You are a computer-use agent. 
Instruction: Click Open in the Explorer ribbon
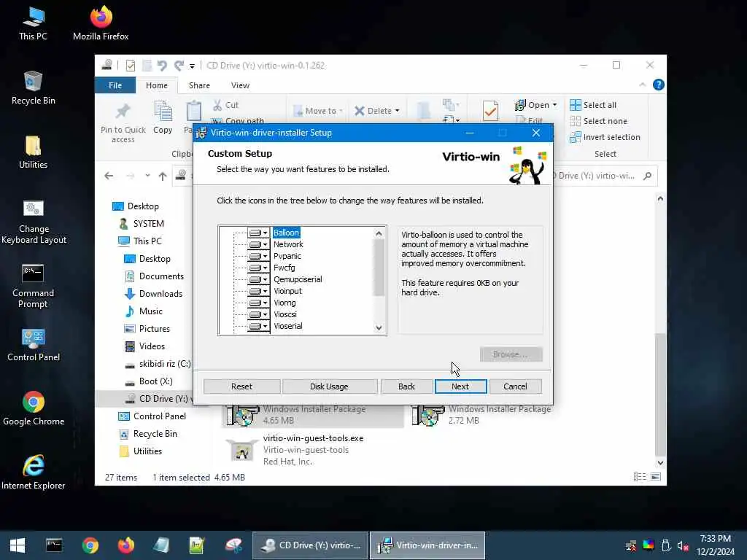[535, 105]
